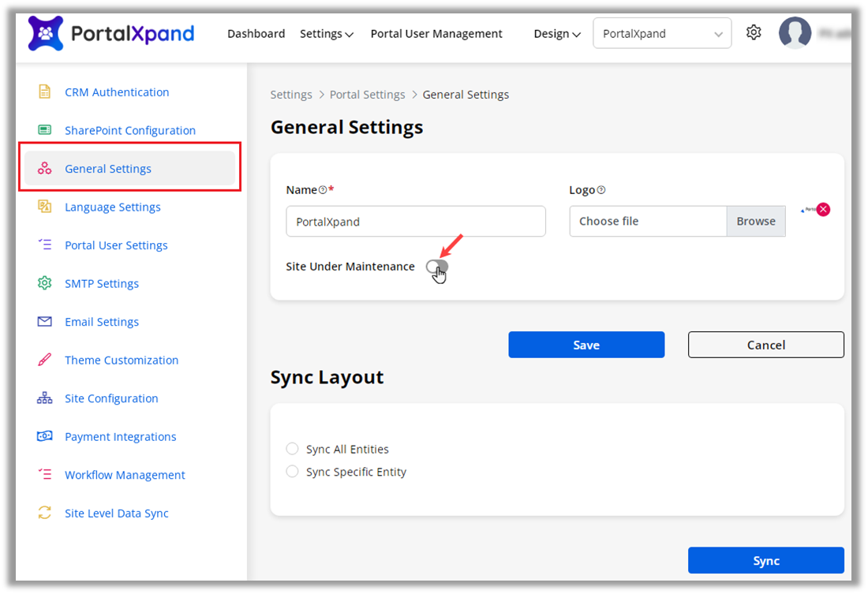This screenshot has width=868, height=594.
Task: Click into the Name text field
Action: click(415, 222)
